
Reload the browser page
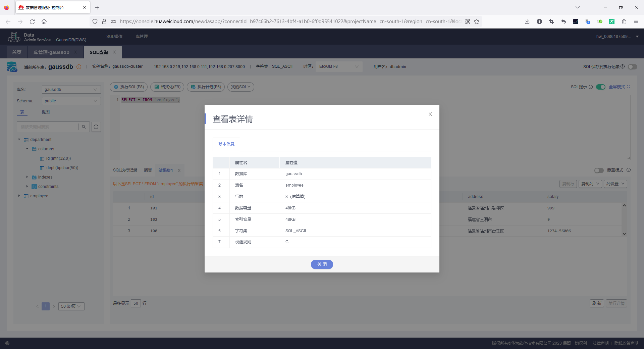coord(32,21)
